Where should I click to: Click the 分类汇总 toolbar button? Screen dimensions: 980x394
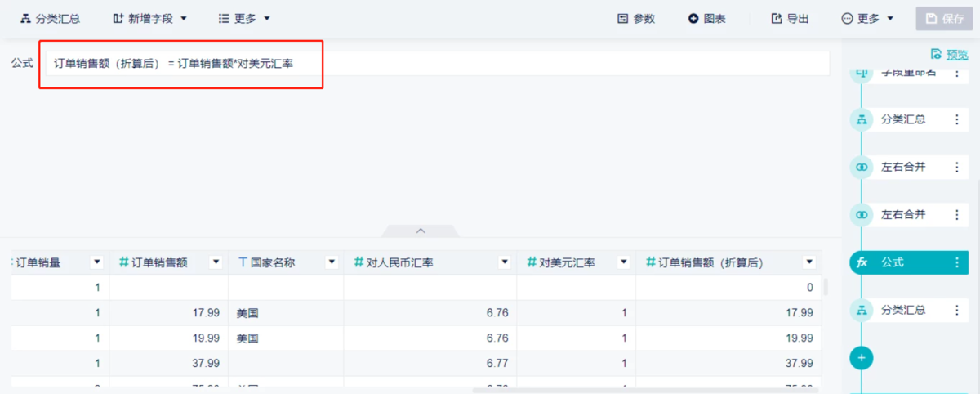click(50, 18)
